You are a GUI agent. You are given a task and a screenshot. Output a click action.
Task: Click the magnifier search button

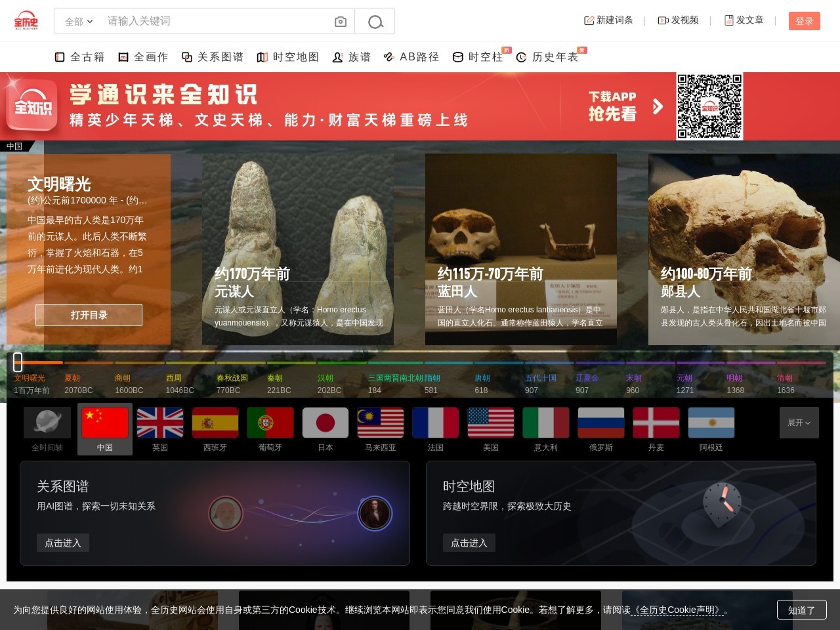coord(375,22)
